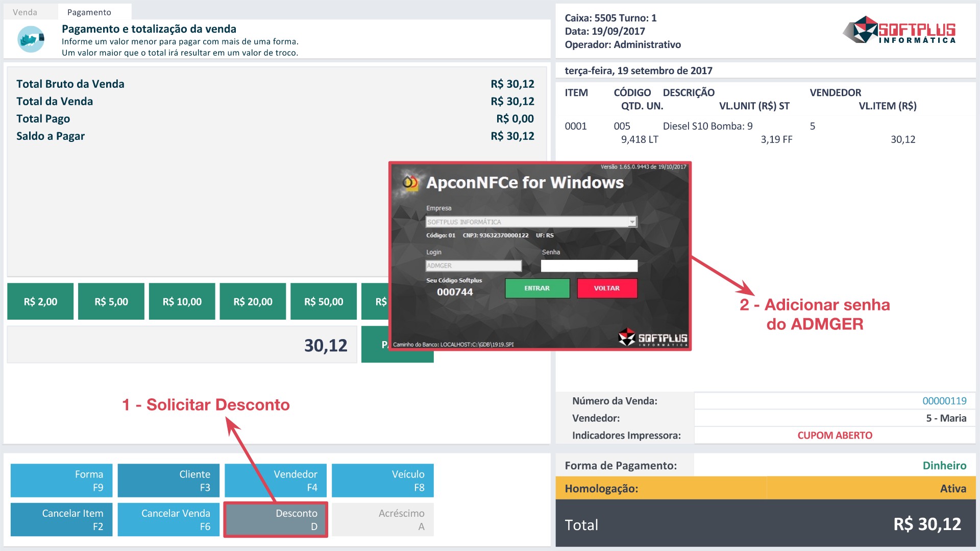Select the Empresa combo box field

(531, 222)
